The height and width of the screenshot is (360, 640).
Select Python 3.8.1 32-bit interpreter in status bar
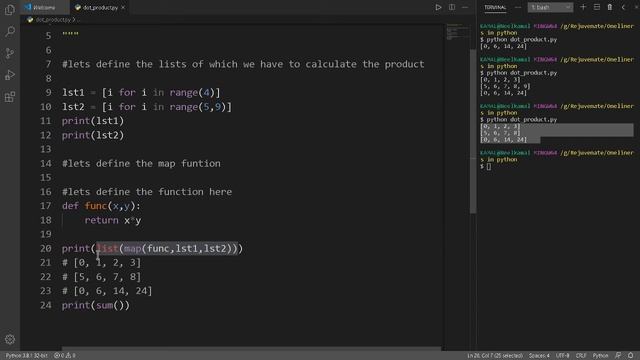pyautogui.click(x=27, y=356)
